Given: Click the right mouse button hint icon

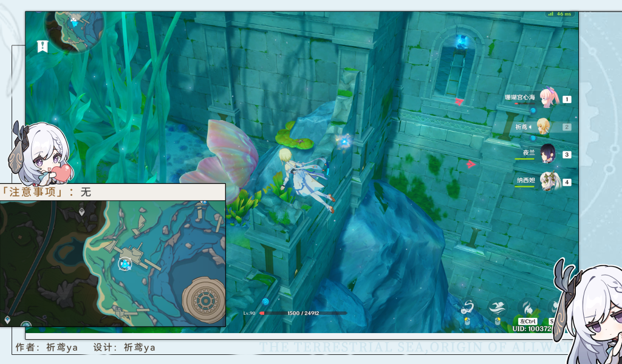Looking at the screenshot, I should point(497,321).
